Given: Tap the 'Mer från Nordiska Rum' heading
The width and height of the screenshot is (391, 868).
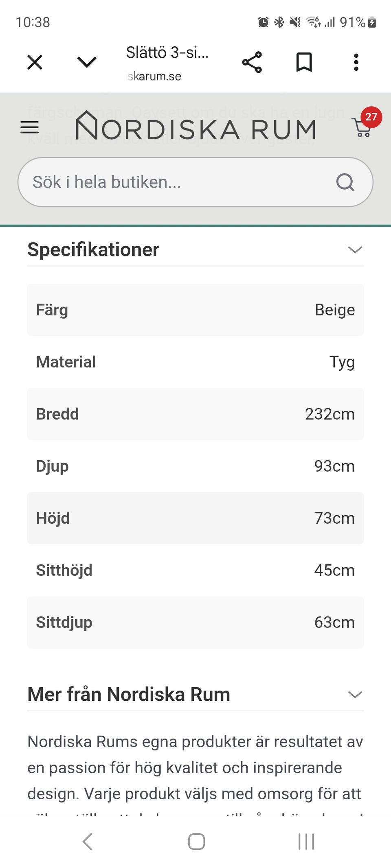Looking at the screenshot, I should (x=129, y=694).
